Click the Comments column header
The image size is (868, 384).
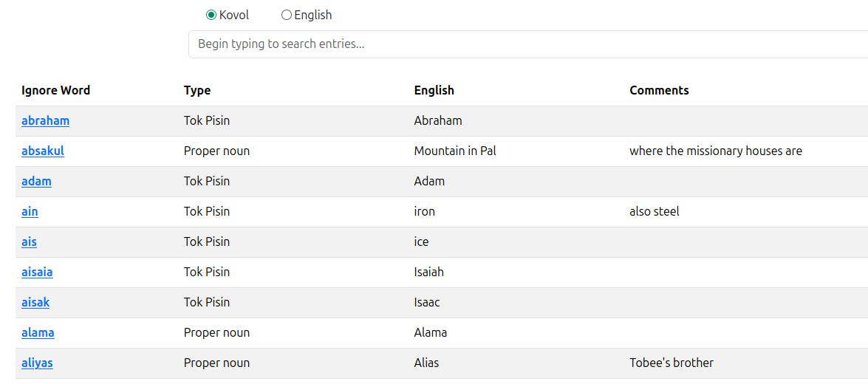click(x=659, y=90)
